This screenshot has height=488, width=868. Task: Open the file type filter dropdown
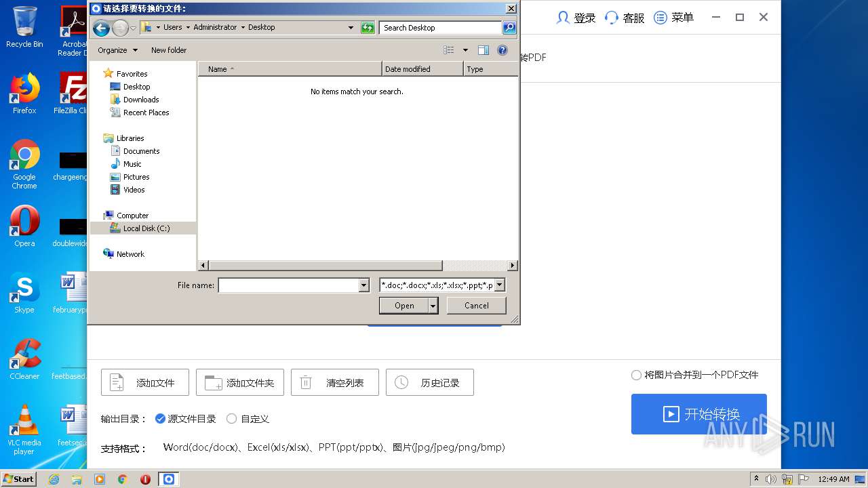point(500,285)
